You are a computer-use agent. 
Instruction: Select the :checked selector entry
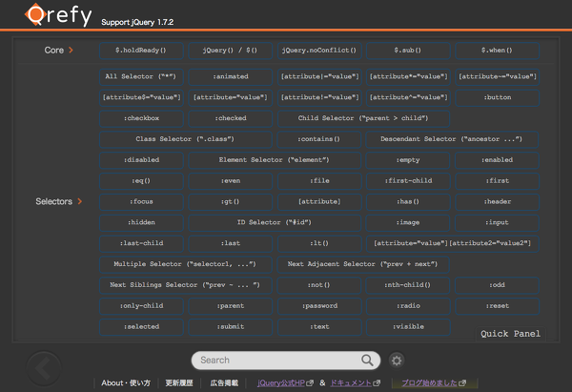click(230, 118)
